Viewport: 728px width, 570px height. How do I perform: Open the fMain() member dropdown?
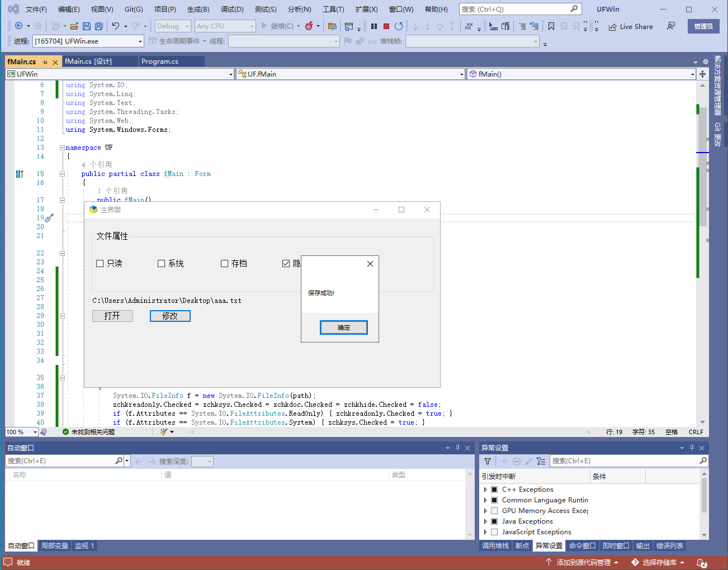[x=582, y=74]
